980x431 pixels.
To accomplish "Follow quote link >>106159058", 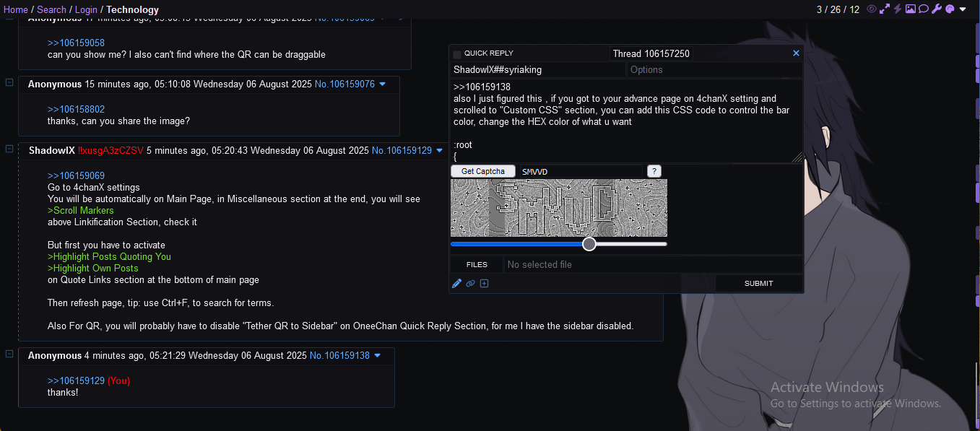I will click(76, 43).
